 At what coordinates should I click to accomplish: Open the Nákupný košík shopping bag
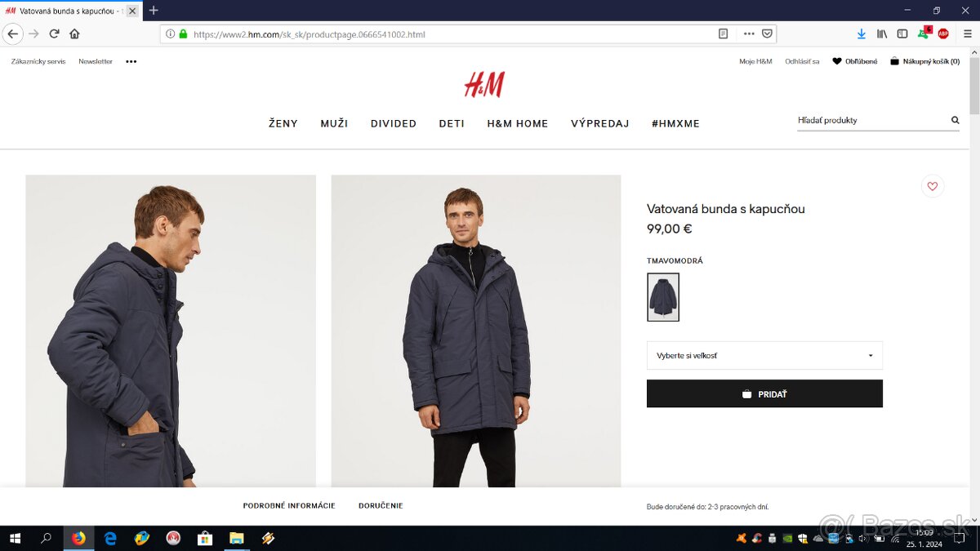(x=924, y=61)
